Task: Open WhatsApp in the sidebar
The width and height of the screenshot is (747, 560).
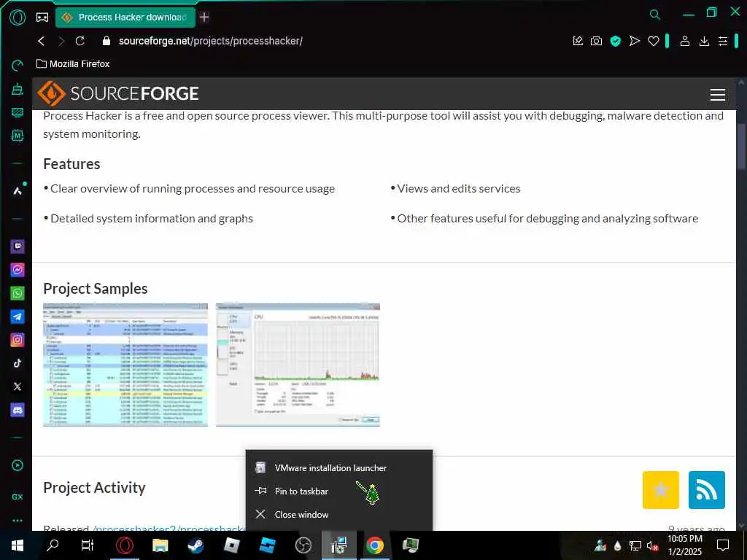Action: tap(18, 293)
